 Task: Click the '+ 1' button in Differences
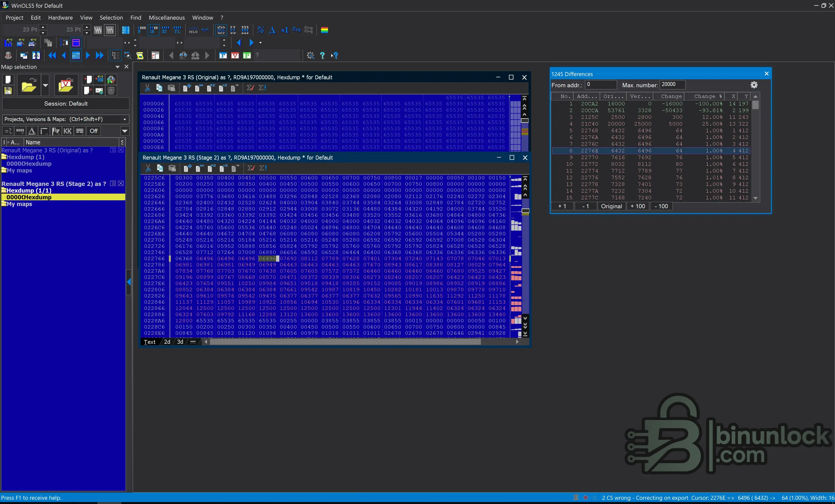(562, 206)
